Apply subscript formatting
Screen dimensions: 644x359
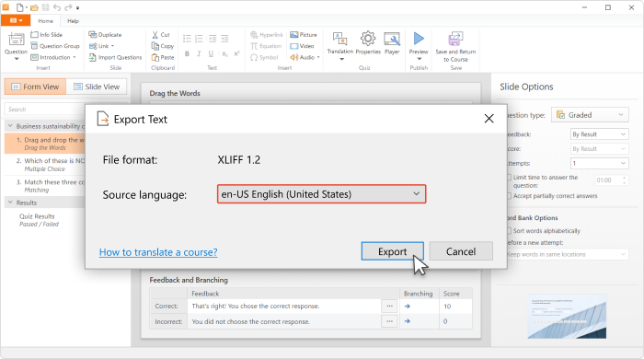224,53
